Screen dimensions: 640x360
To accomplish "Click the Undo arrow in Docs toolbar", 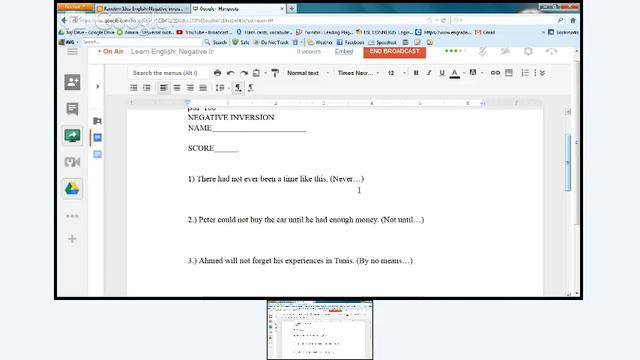I will click(x=231, y=73).
